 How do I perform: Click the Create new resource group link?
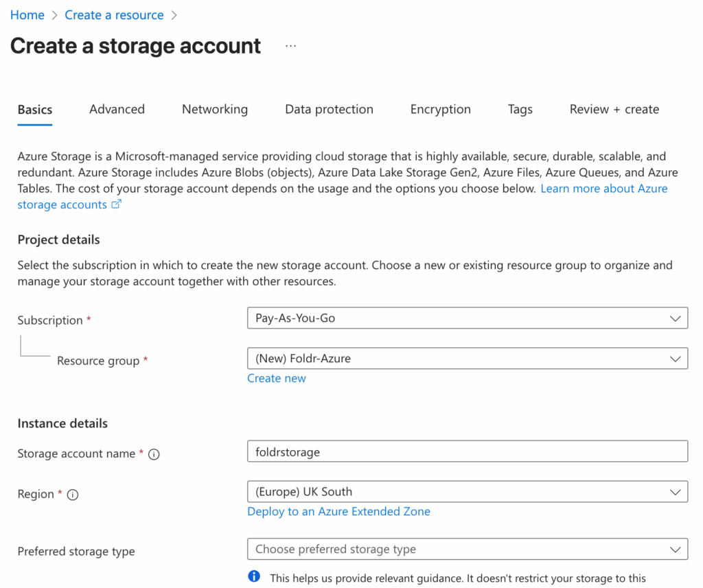pos(277,379)
